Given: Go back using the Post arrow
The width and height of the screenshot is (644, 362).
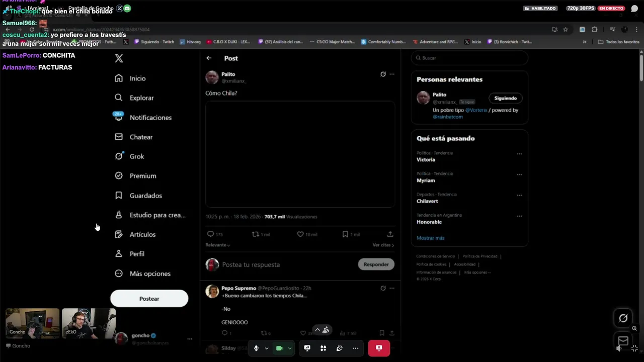Looking at the screenshot, I should click(209, 58).
